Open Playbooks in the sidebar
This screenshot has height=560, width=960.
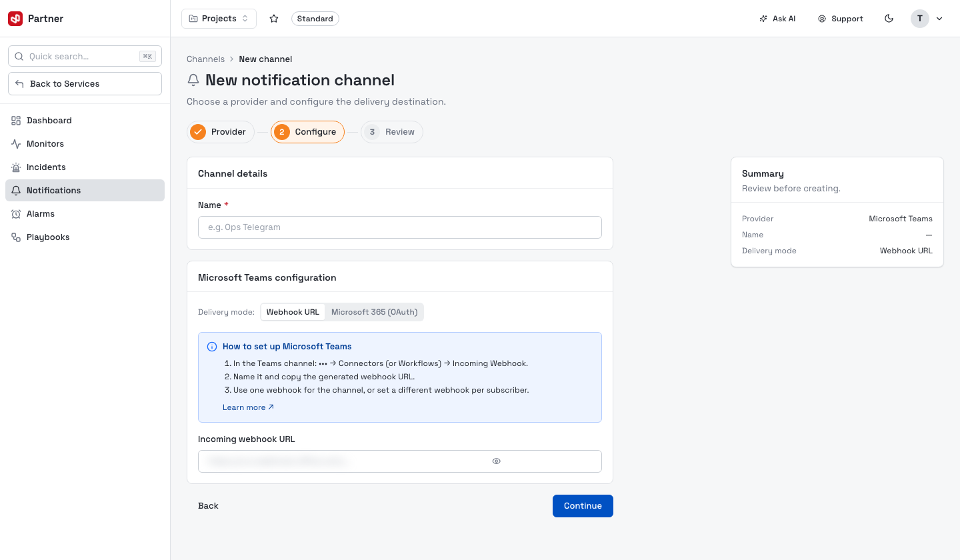(x=85, y=237)
